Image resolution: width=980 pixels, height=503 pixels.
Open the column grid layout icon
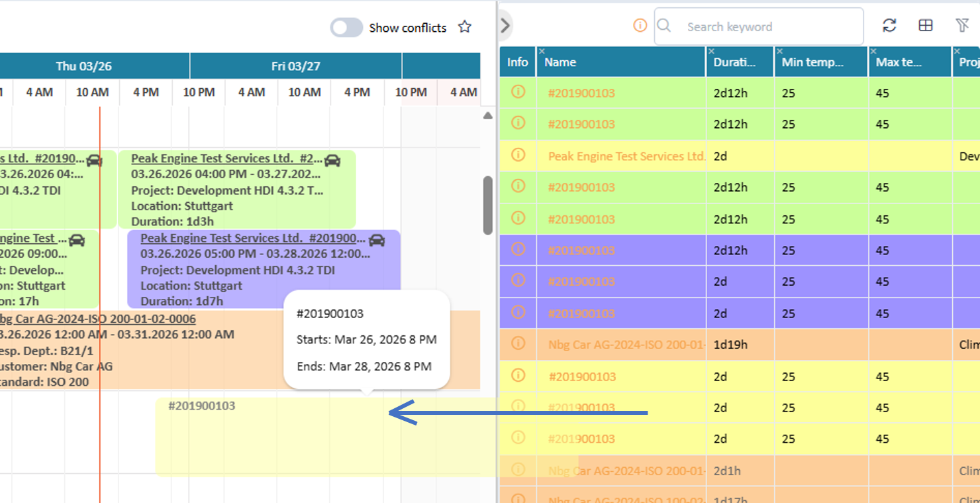926,26
